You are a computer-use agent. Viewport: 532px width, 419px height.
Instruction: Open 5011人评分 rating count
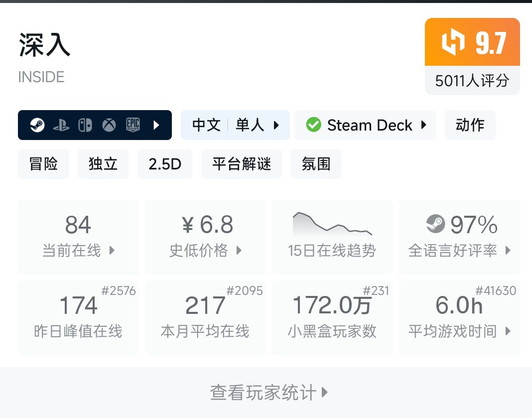coord(472,81)
